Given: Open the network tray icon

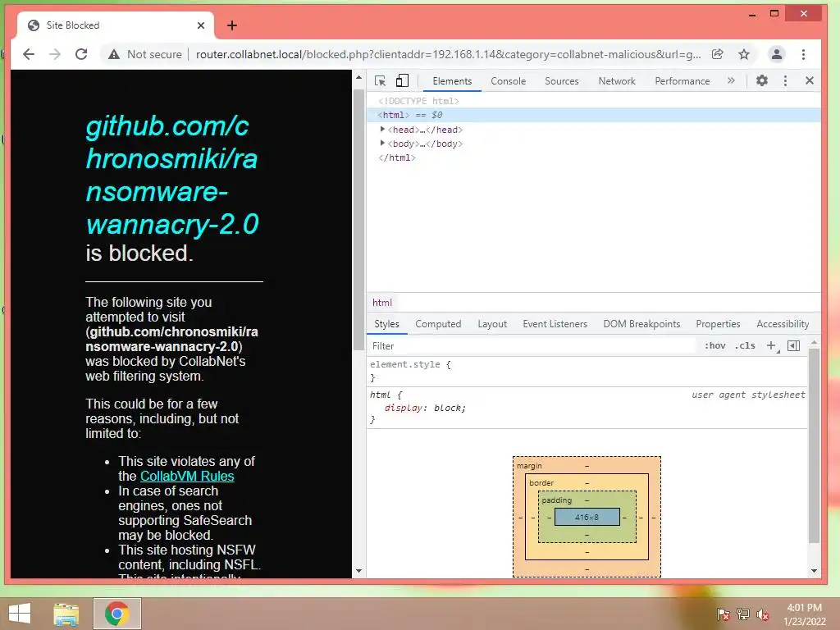Looking at the screenshot, I should (742, 614).
